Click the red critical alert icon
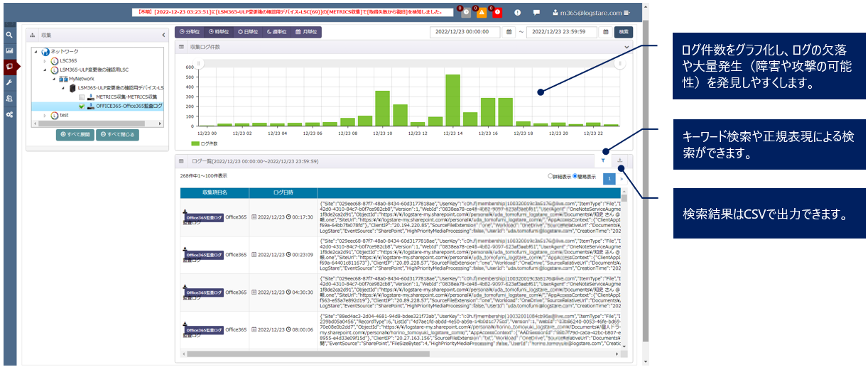 pos(497,13)
